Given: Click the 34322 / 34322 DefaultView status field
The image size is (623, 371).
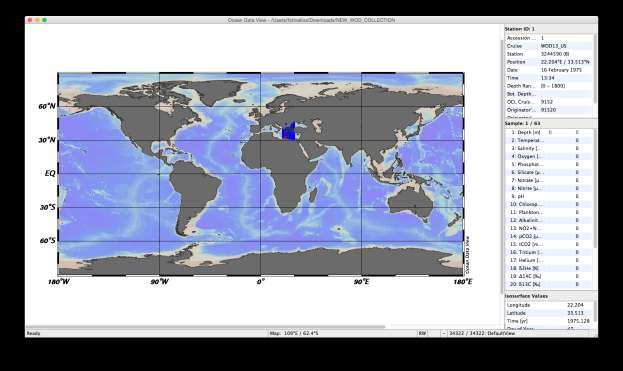Looking at the screenshot, I should tap(482, 333).
